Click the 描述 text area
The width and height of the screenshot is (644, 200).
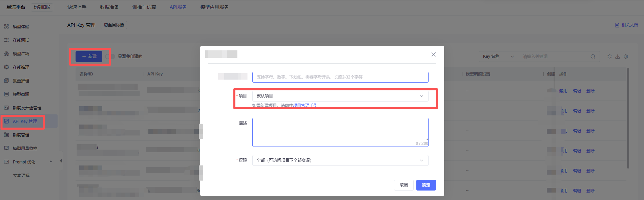click(x=340, y=132)
